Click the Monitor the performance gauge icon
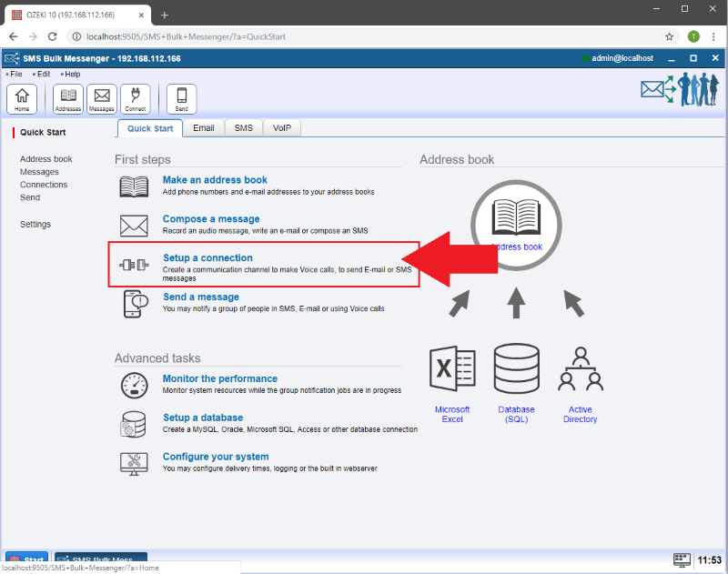This screenshot has height=574, width=728. tap(134, 385)
